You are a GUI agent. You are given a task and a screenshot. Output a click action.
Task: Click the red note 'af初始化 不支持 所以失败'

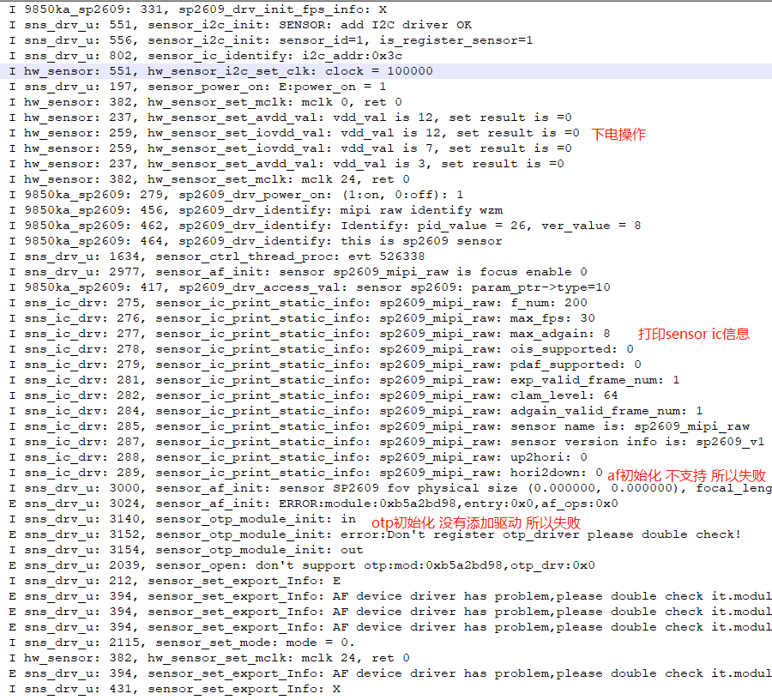point(686,475)
